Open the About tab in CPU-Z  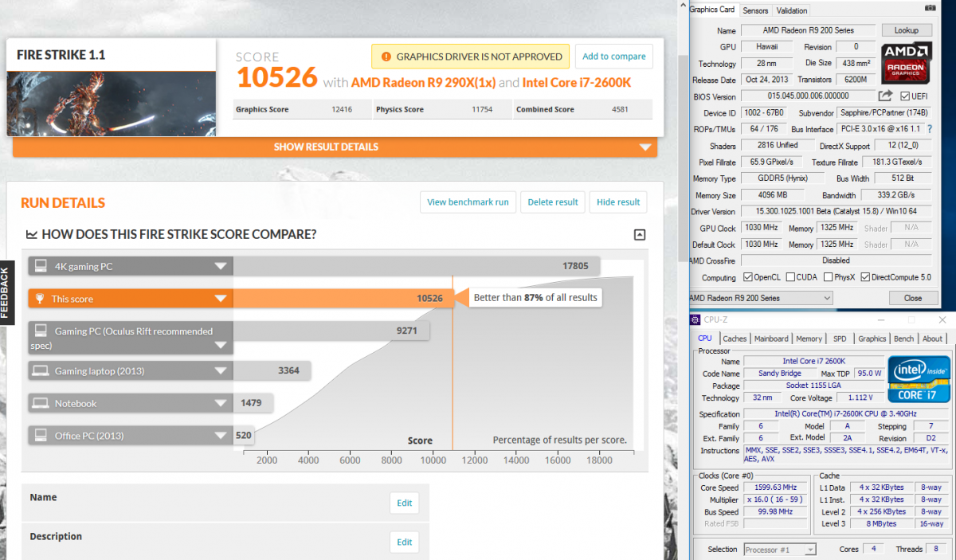pos(932,339)
